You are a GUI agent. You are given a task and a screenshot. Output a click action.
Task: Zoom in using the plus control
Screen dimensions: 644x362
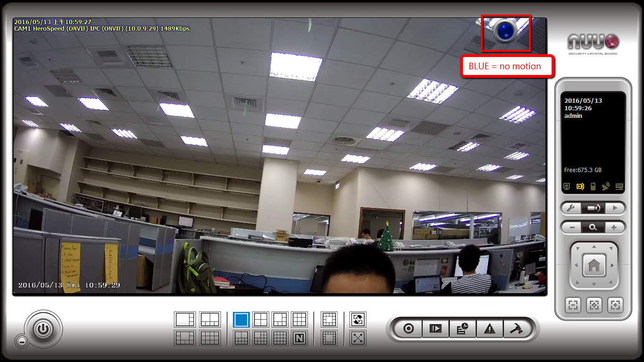615,227
